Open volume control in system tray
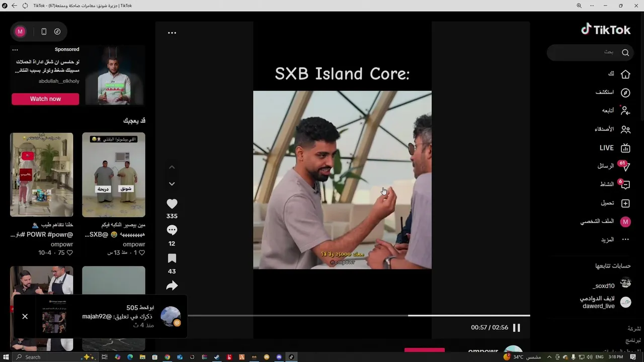Image resolution: width=644 pixels, height=362 pixels. coord(589,357)
